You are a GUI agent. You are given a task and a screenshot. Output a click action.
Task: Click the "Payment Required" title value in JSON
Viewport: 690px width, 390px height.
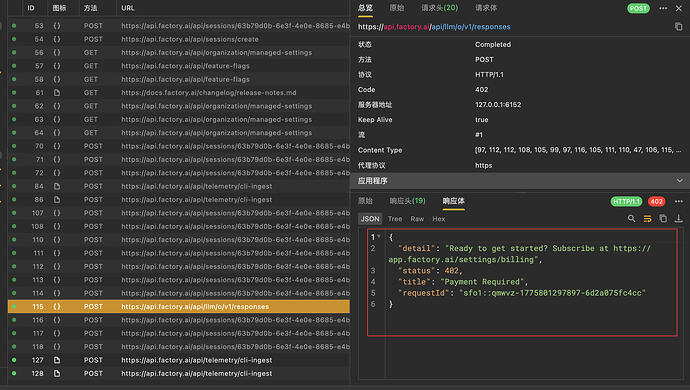point(482,282)
